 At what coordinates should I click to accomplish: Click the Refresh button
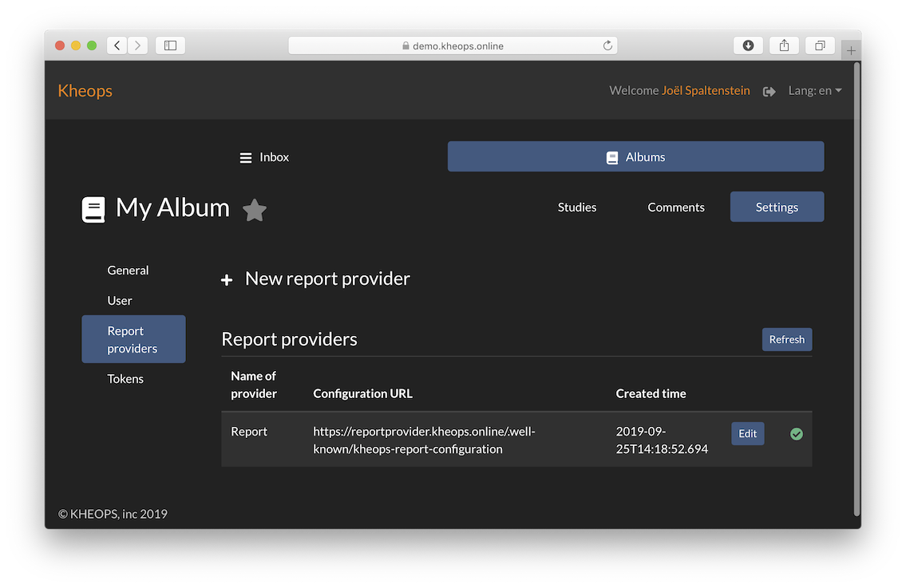787,340
